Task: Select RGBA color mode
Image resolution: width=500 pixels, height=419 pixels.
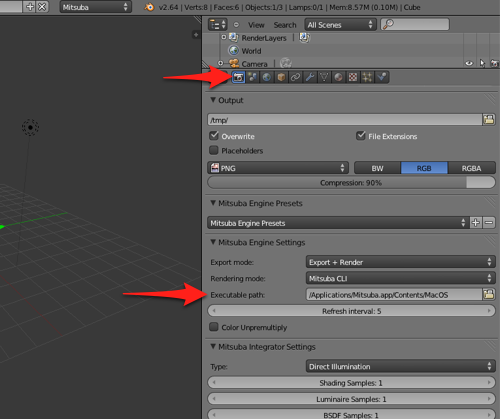Action: point(471,168)
